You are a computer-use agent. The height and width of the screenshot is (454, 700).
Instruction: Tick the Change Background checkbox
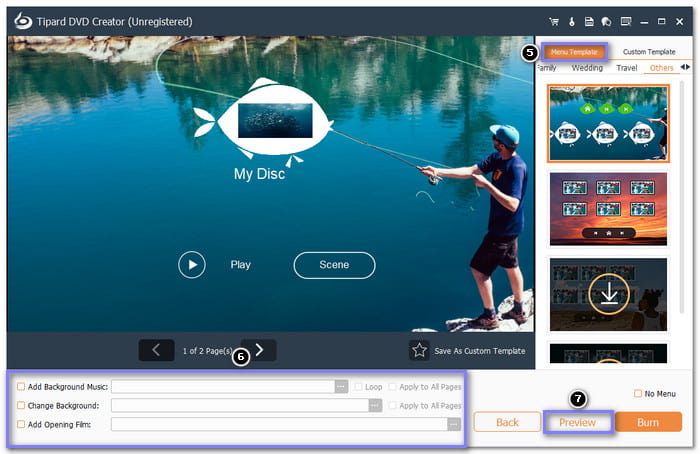21,405
